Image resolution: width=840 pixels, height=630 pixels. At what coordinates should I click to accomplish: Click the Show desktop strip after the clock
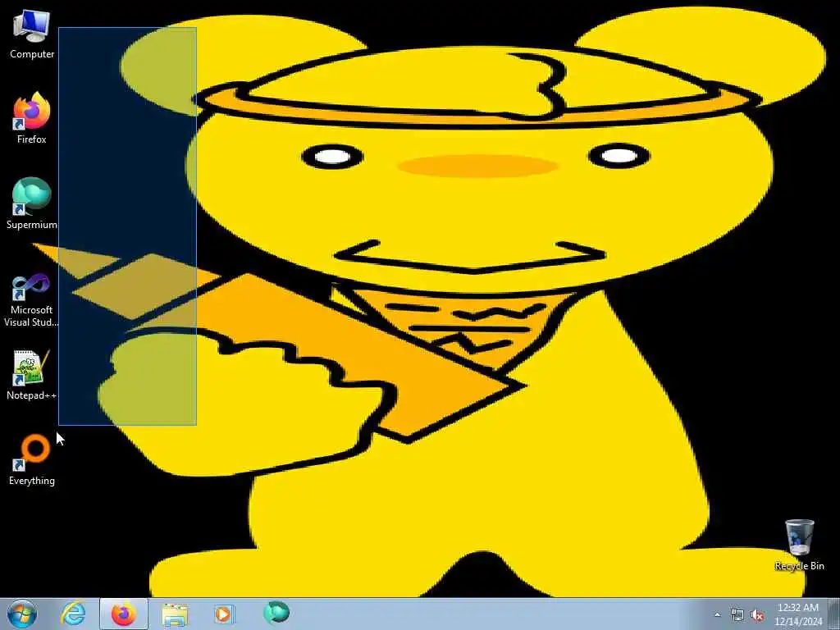click(834, 614)
